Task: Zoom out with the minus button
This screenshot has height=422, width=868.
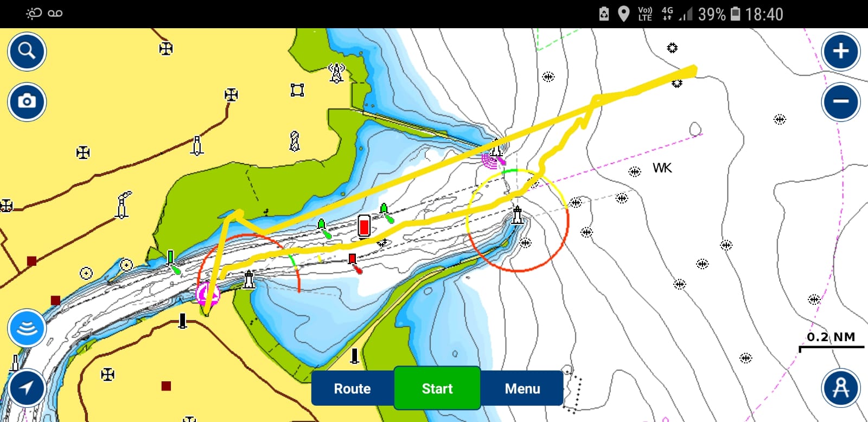Action: pyautogui.click(x=840, y=101)
